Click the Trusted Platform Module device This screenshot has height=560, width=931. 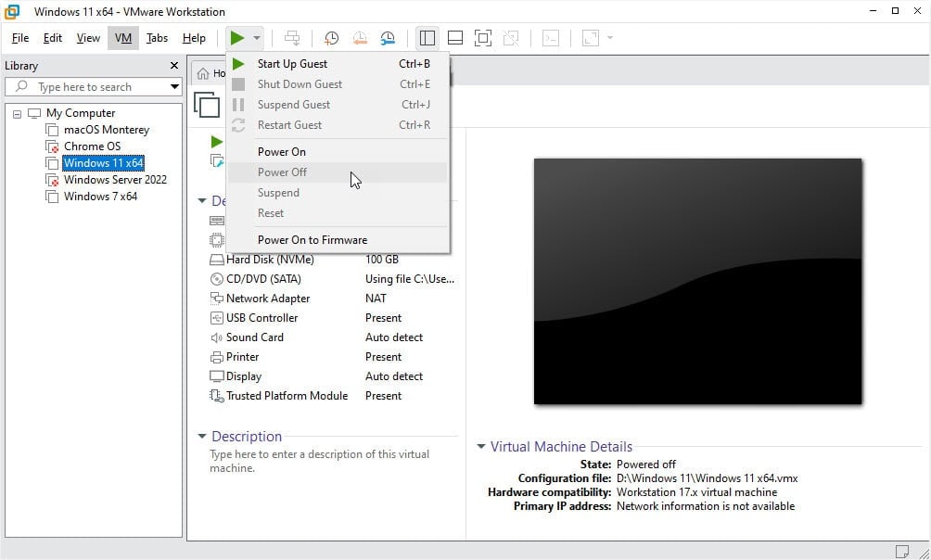(x=287, y=396)
